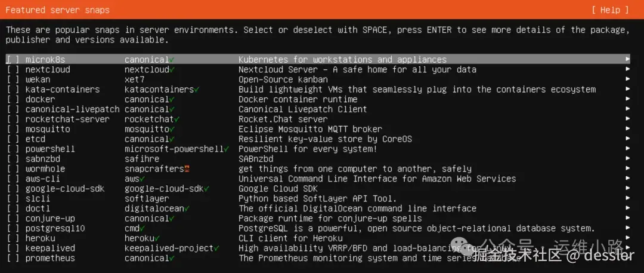Check the prometheus snap checkbox

click(13, 258)
